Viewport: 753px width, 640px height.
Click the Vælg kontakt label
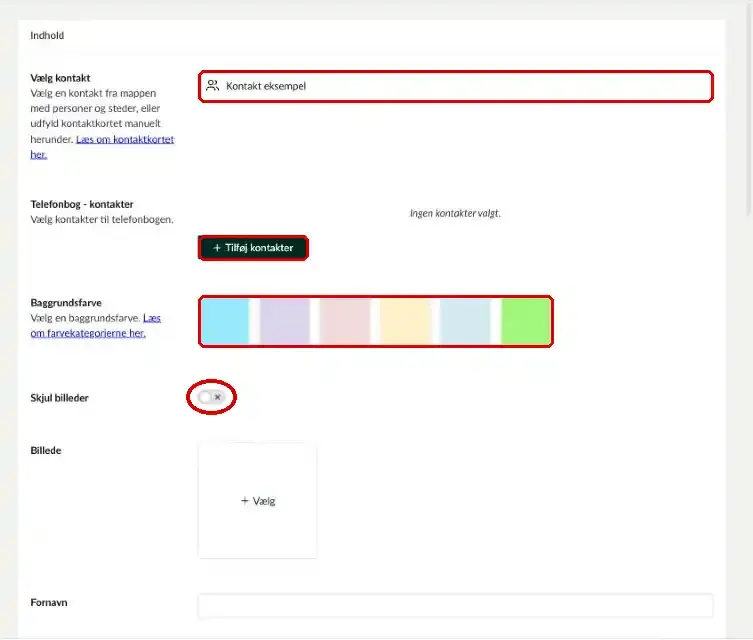click(60, 78)
